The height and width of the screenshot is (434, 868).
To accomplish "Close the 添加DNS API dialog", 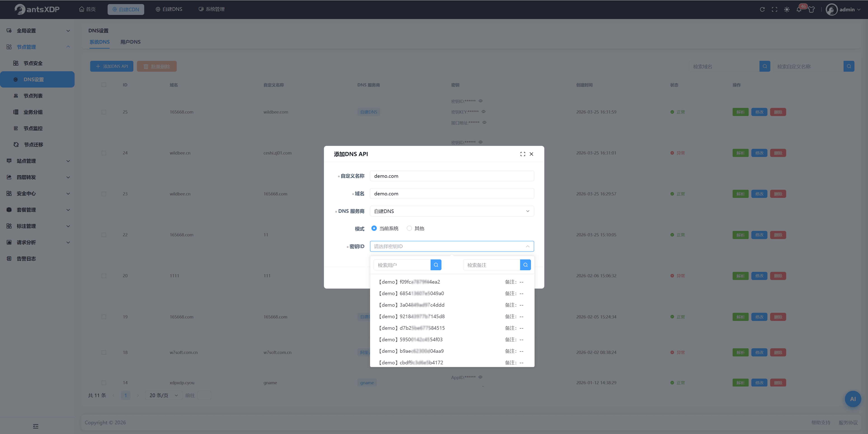I will (531, 154).
